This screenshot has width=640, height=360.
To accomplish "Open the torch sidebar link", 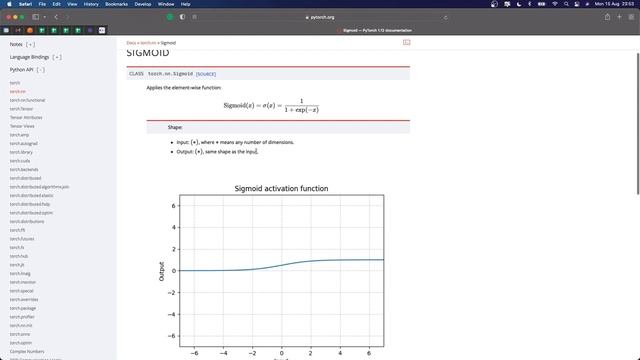I will (x=15, y=83).
